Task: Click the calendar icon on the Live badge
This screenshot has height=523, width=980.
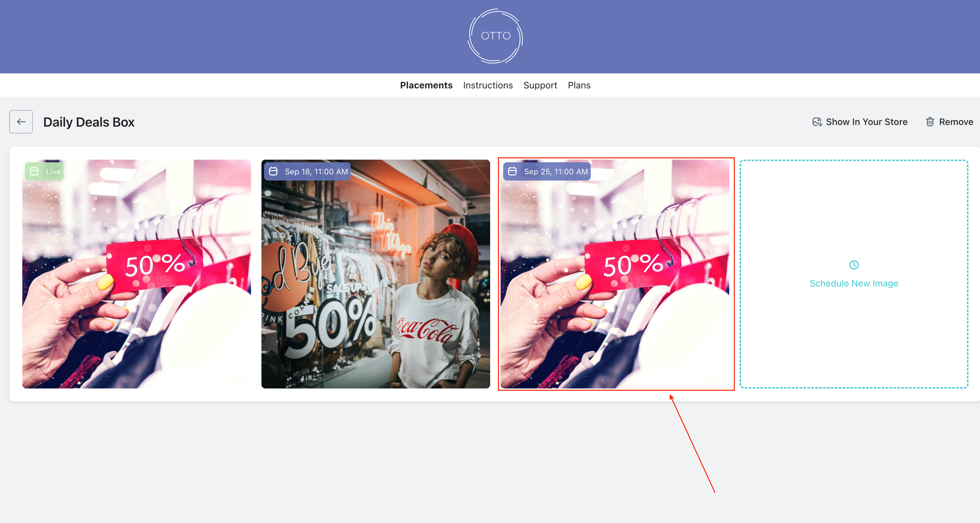Action: tap(34, 171)
